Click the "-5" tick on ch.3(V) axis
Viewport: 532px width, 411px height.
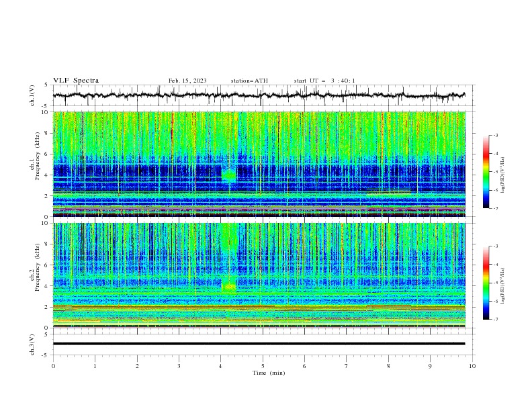45,355
